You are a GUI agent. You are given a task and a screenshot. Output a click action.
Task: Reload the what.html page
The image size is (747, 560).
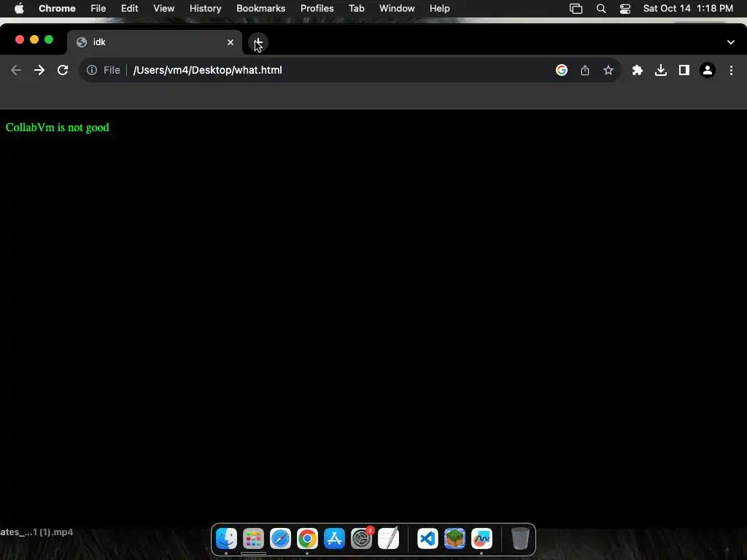[x=63, y=70]
